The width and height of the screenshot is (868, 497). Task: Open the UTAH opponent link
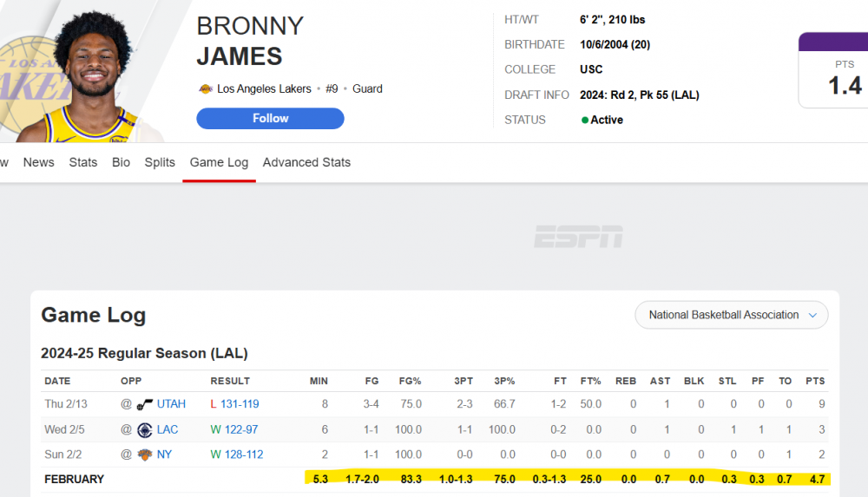[x=171, y=404]
